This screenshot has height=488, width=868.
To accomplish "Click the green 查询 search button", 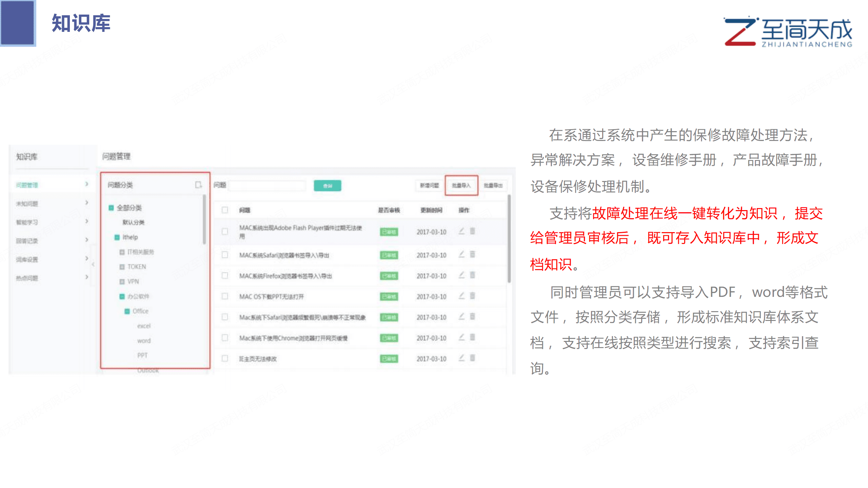I will [x=327, y=186].
